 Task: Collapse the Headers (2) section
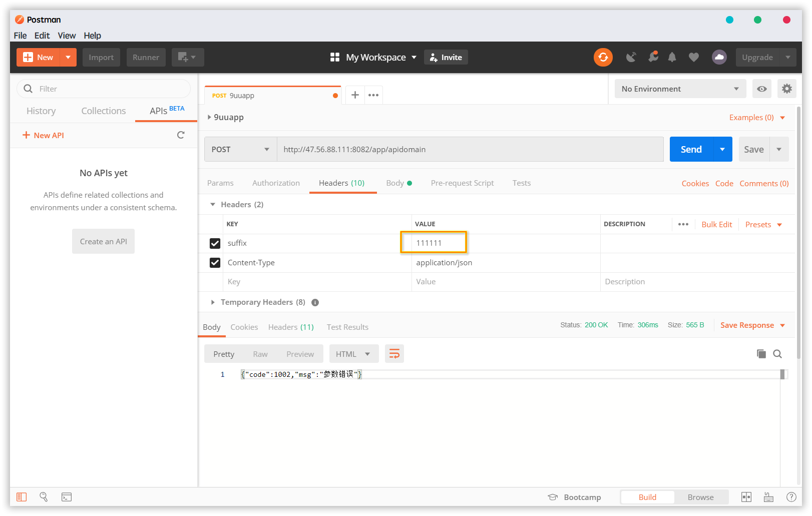(213, 204)
